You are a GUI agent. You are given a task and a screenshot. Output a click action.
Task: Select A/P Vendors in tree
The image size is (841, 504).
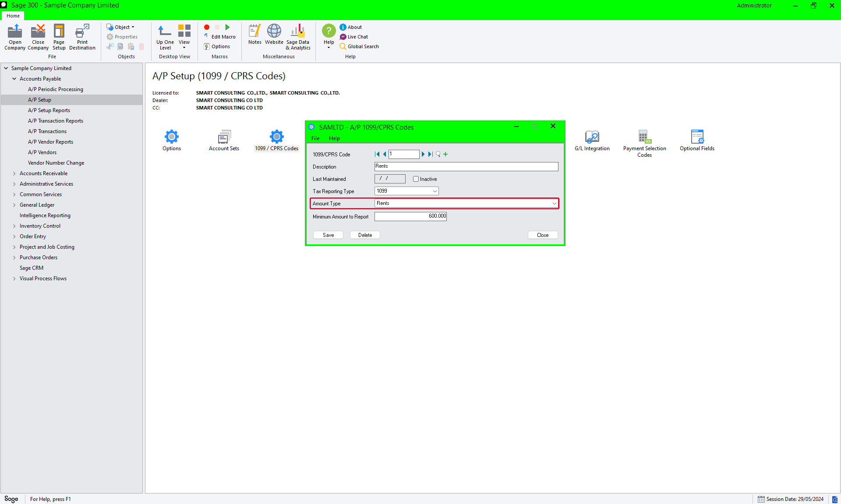(x=42, y=152)
